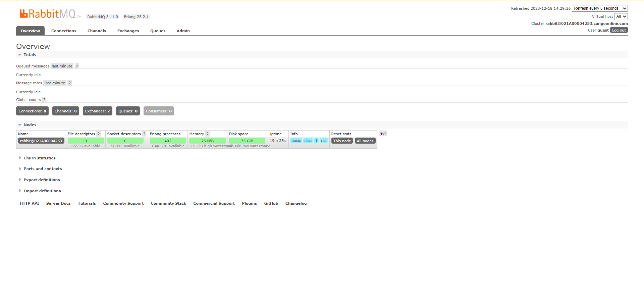Click the RabbitMQ logo

coord(50,14)
